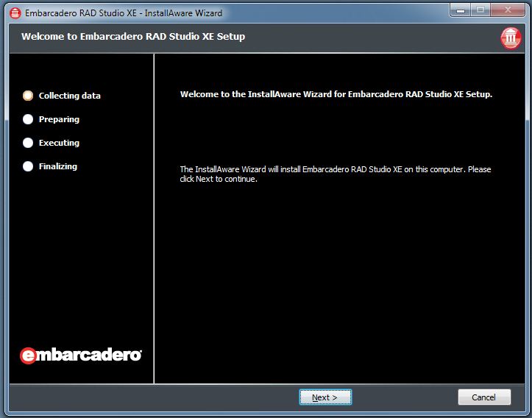
Task: Click the red Embarcadero logo in header
Action: coord(511,38)
